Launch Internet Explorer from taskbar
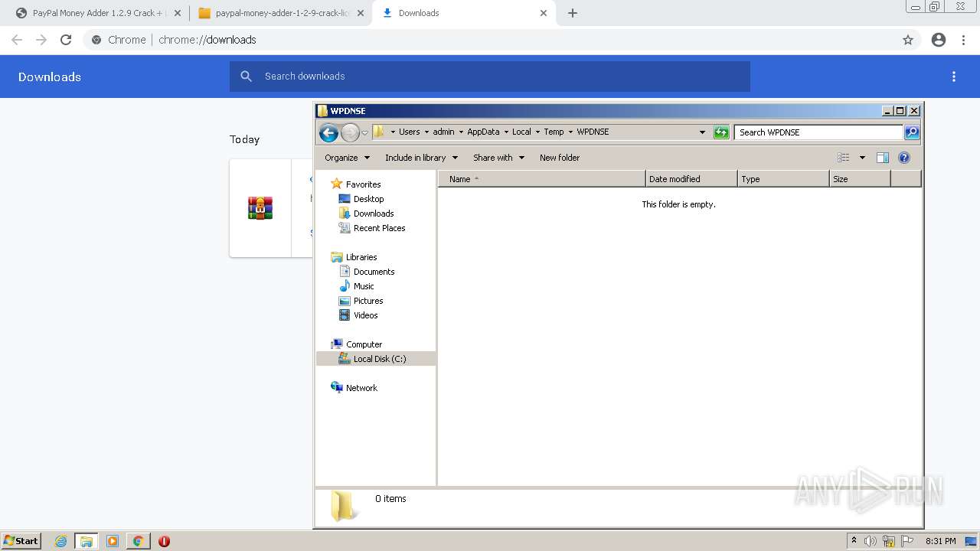 (60, 541)
